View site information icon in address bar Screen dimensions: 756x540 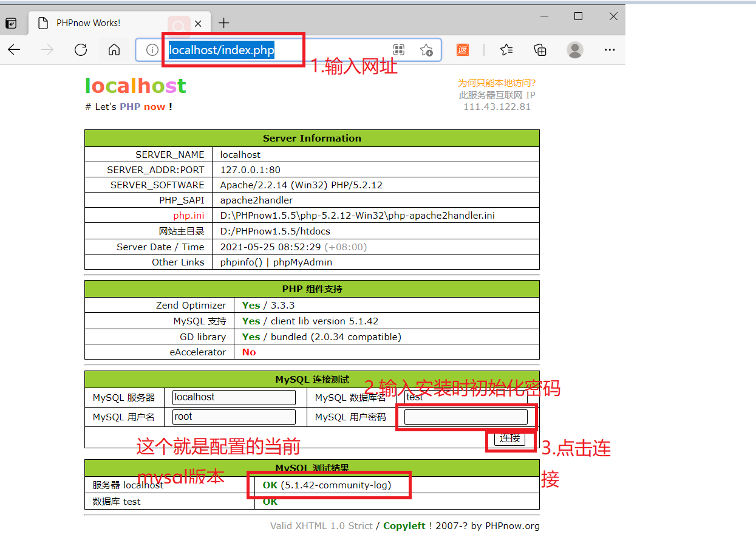point(152,50)
